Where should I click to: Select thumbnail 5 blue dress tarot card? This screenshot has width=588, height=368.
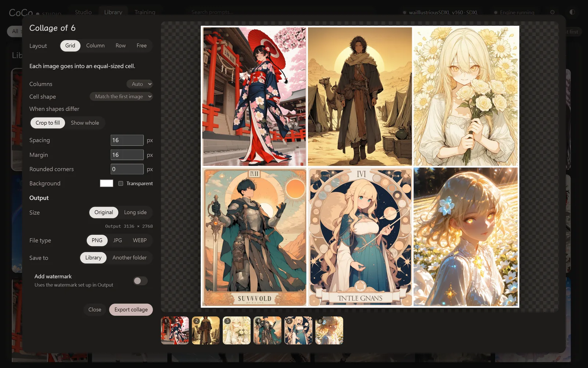tap(298, 330)
